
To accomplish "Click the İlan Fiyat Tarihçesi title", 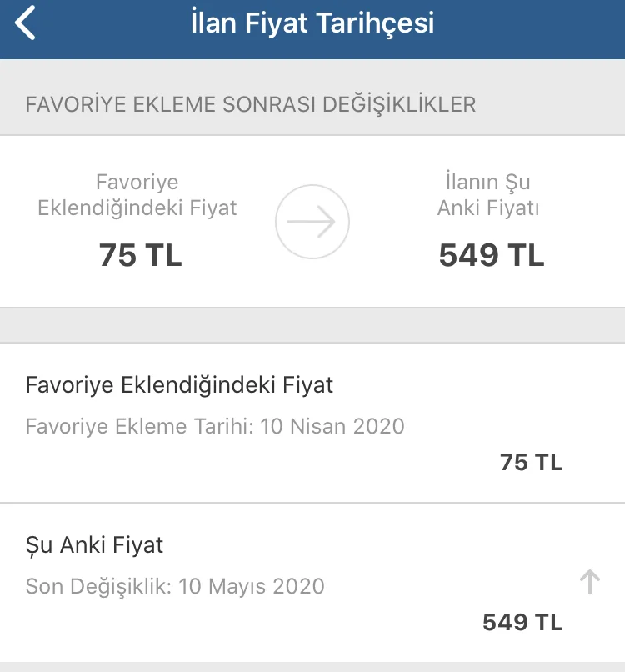I will pos(312,23).
